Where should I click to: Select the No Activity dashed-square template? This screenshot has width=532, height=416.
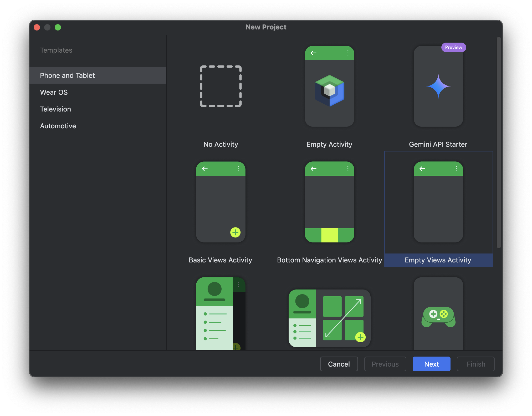(x=221, y=86)
